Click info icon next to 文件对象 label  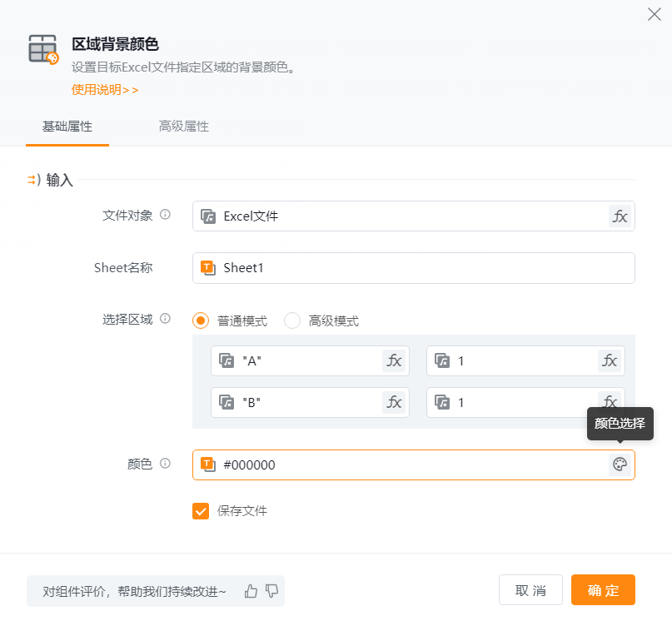(x=165, y=215)
